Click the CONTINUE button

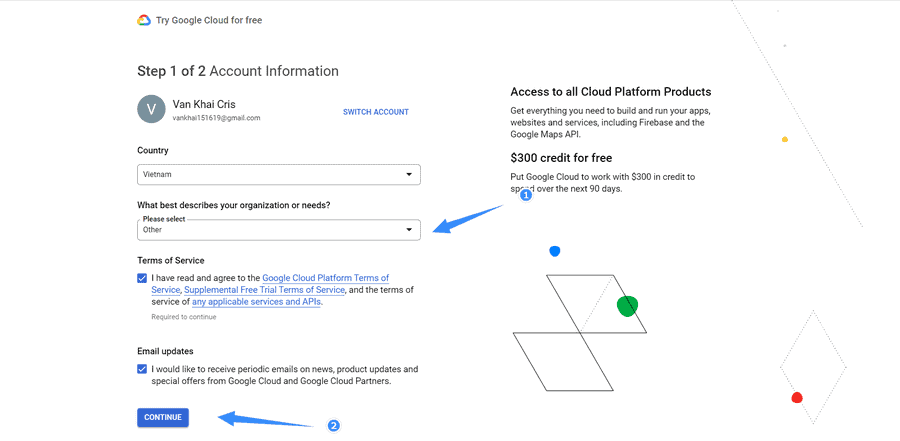click(163, 417)
